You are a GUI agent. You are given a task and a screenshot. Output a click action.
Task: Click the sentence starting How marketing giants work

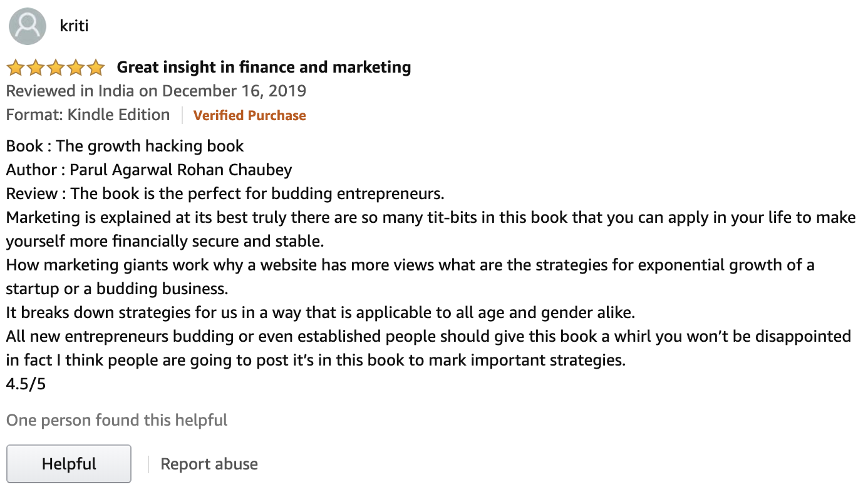[x=410, y=277]
